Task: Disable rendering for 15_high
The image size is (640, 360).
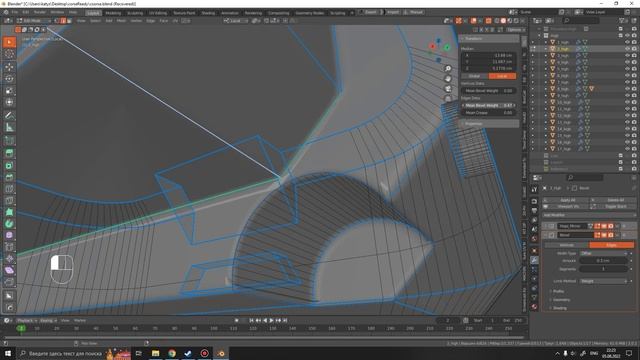Action: (x=634, y=136)
